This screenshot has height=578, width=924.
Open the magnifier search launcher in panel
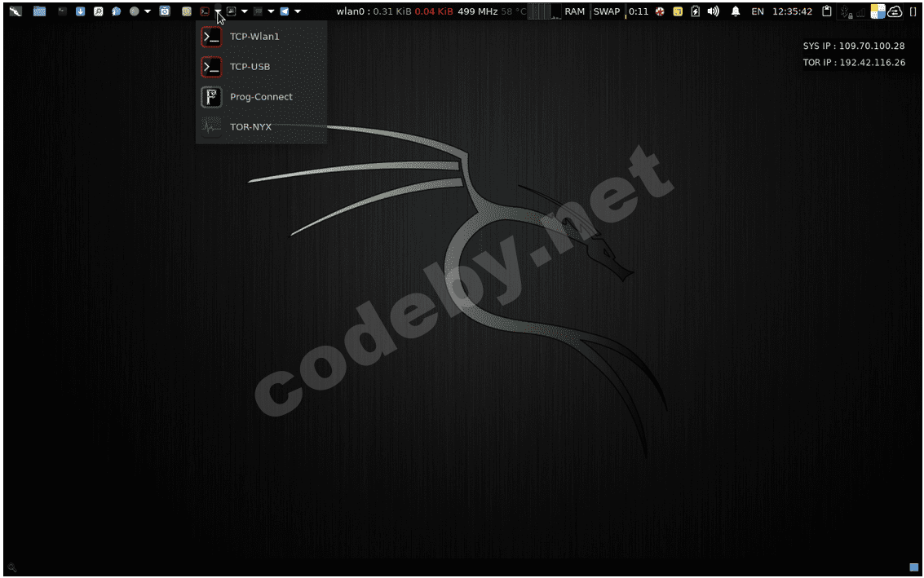[99, 11]
